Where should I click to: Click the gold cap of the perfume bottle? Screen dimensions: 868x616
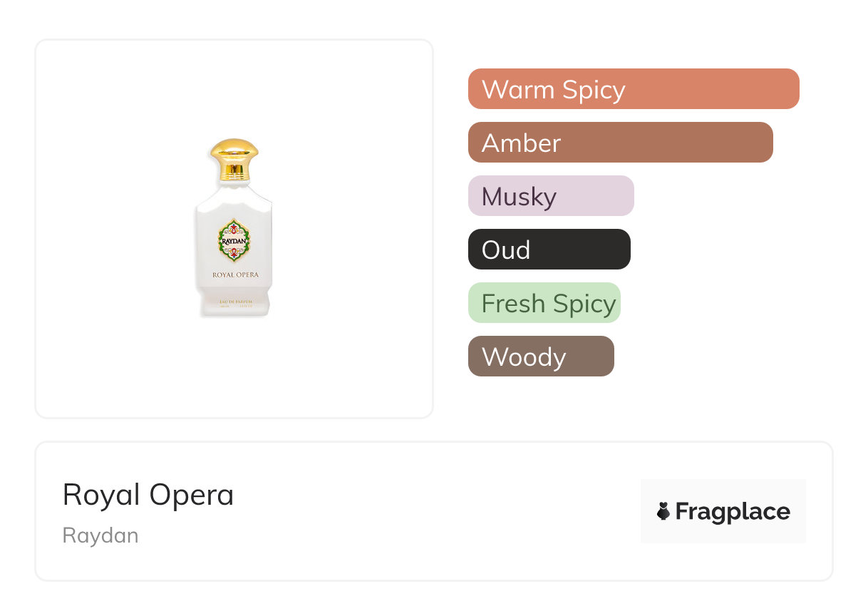point(234,151)
